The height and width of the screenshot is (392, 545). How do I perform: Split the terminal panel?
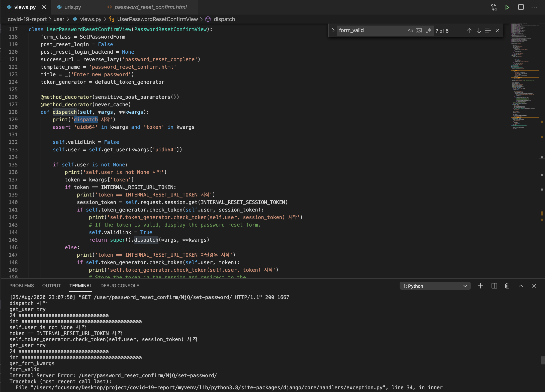tap(494, 286)
